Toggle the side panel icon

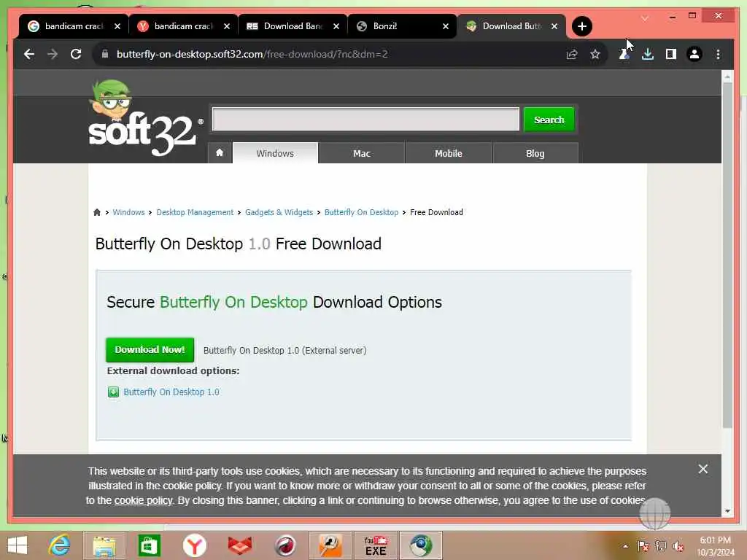[671, 54]
